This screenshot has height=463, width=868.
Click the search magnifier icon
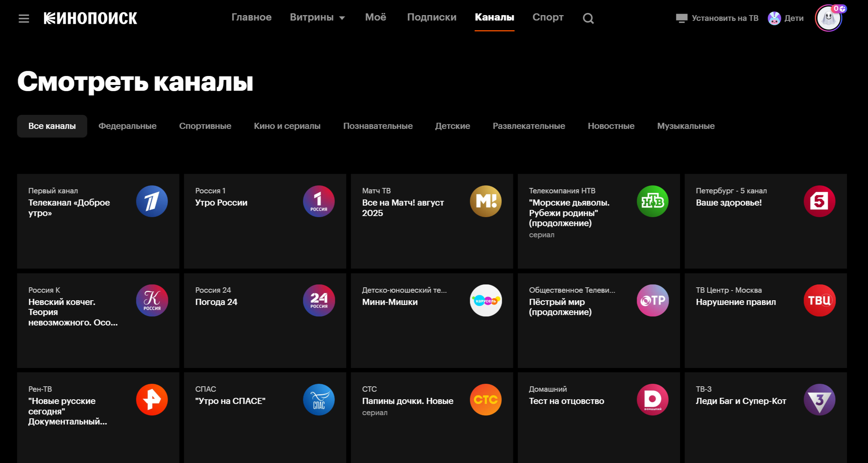(588, 18)
